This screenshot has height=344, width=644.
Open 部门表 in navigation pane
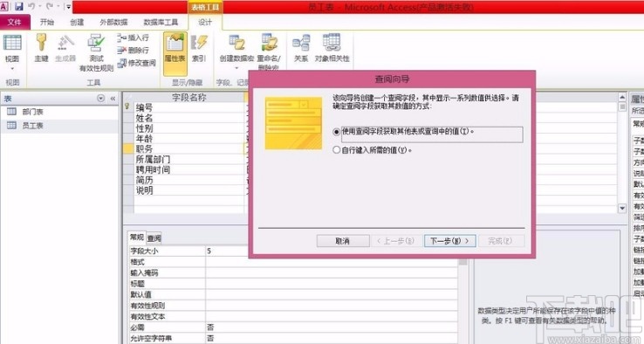tap(33, 112)
